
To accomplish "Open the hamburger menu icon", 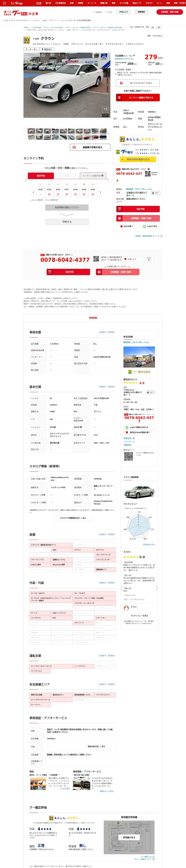I will pos(4,3).
